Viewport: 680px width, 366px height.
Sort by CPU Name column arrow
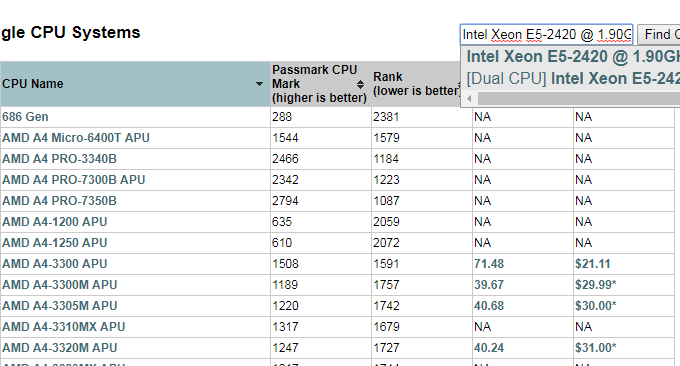259,84
